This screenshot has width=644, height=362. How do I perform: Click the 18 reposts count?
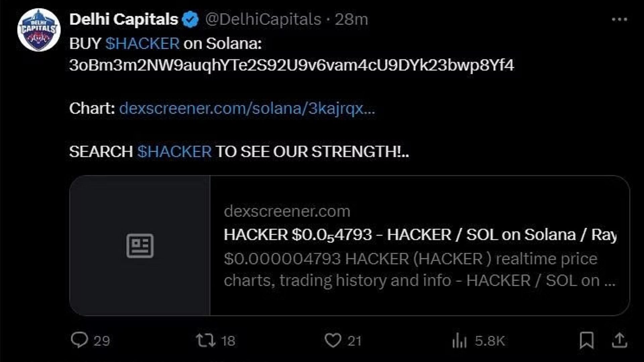tap(228, 341)
